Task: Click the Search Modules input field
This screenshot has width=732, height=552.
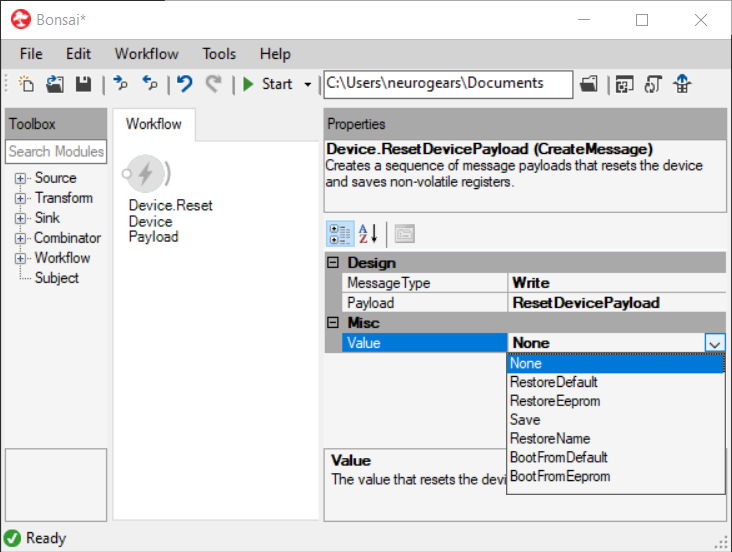Action: [x=56, y=152]
